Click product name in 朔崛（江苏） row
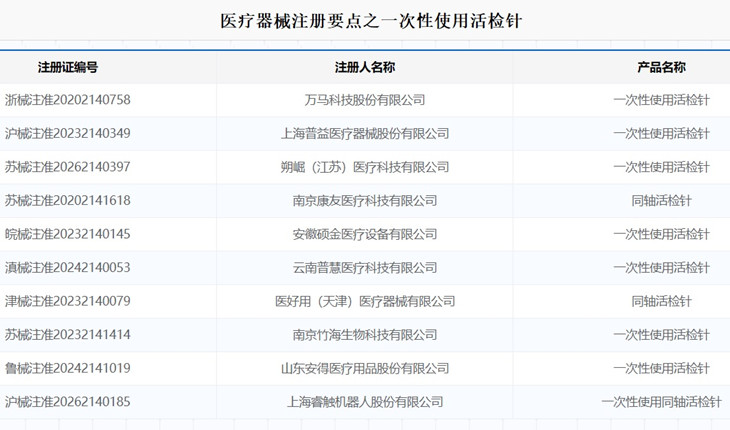730x430 pixels. tap(661, 167)
